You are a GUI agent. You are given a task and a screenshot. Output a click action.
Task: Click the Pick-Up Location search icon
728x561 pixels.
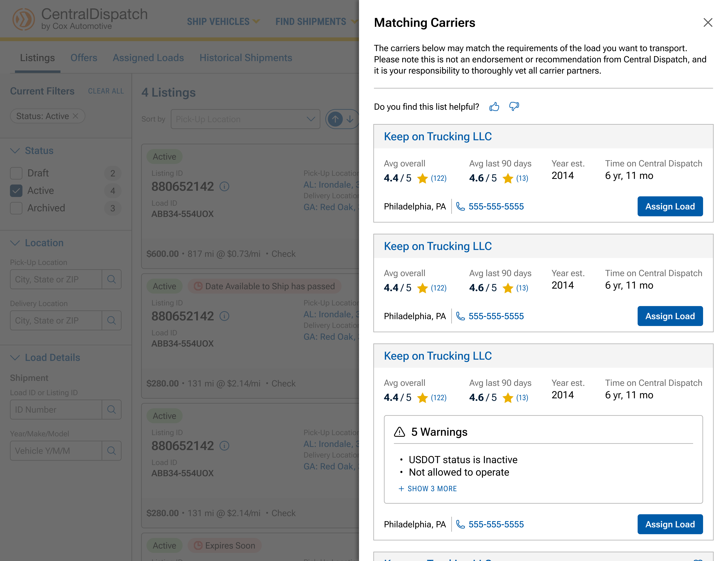tap(111, 279)
